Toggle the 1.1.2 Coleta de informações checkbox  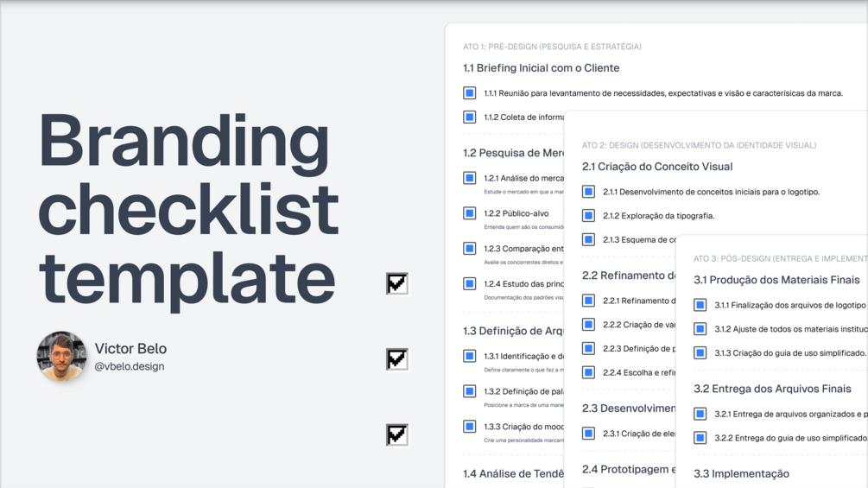pos(470,117)
